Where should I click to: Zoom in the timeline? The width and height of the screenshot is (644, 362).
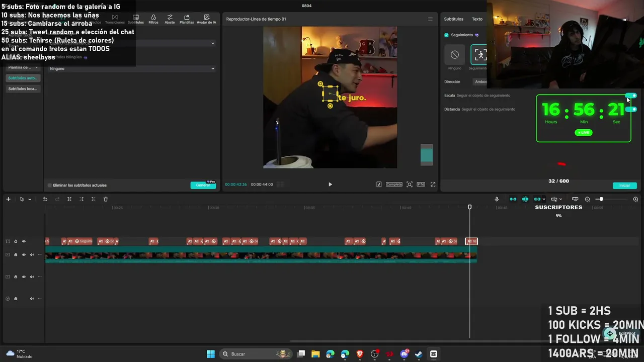[635, 199]
